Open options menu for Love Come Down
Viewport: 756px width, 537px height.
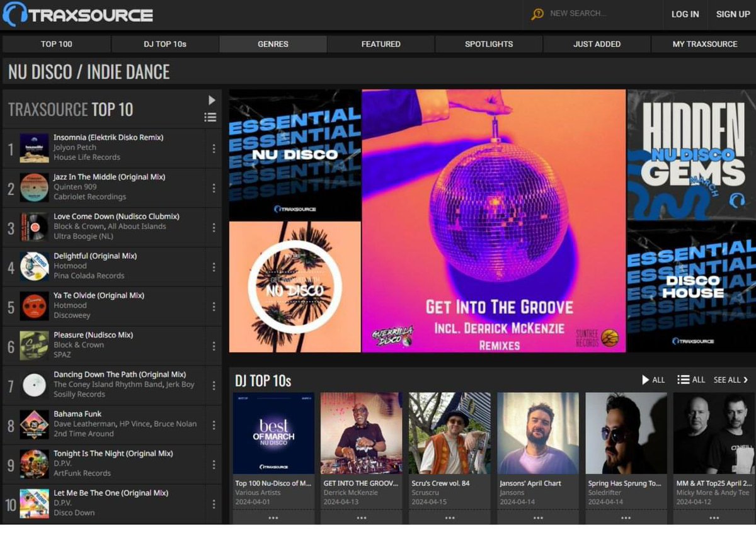click(214, 227)
